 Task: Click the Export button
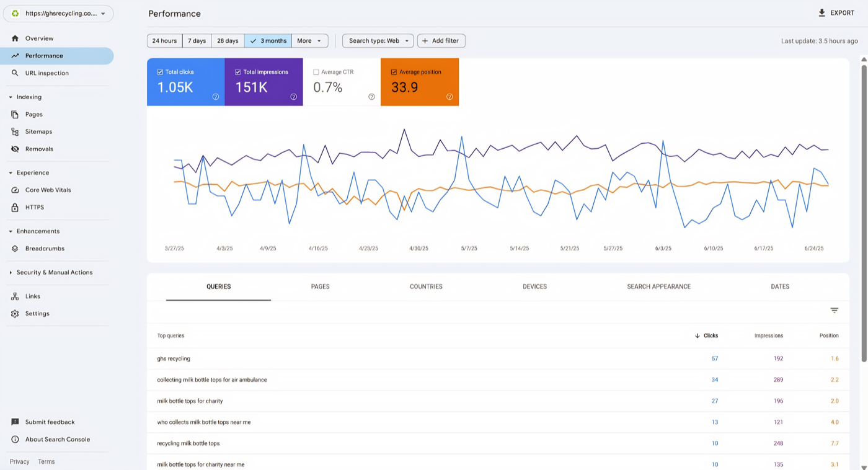[x=836, y=13]
